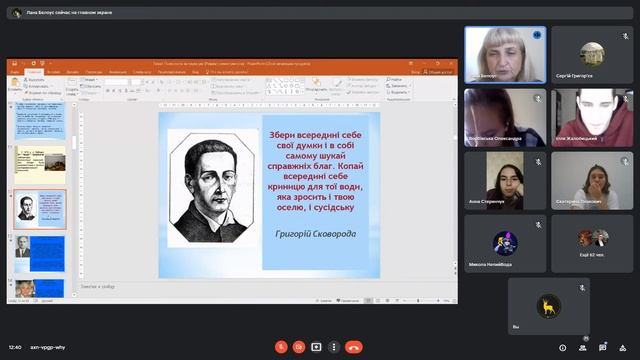This screenshot has height=360, width=640.
Task: Click zoom in plus button
Action: click(438, 301)
